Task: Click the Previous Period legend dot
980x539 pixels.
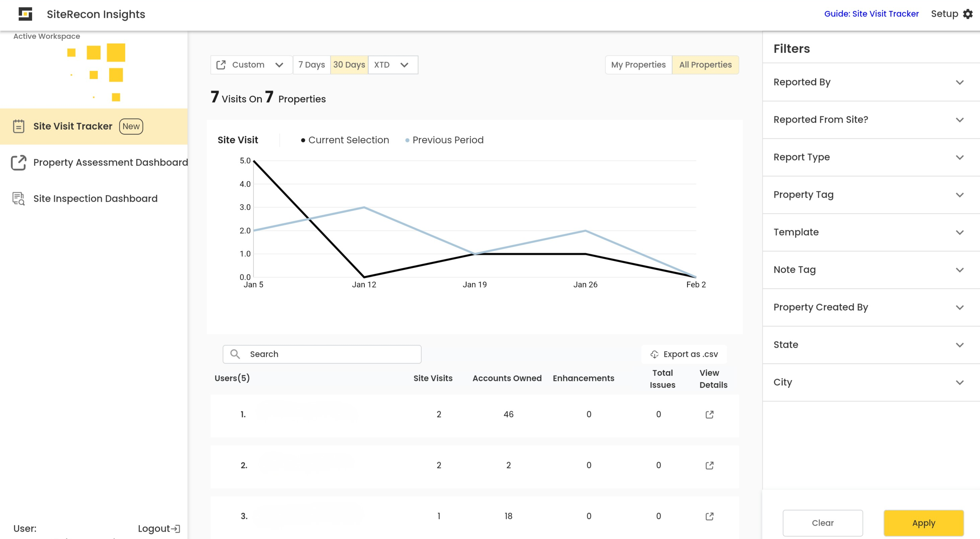Action: coord(407,140)
